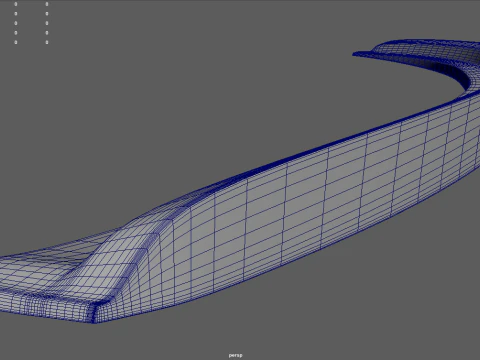Click the persp camera label

coord(235,355)
